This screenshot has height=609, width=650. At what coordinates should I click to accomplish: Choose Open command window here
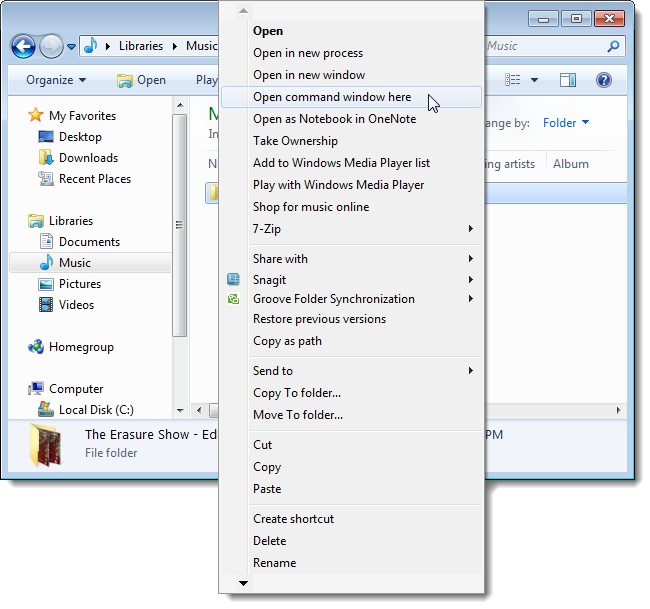click(x=352, y=97)
